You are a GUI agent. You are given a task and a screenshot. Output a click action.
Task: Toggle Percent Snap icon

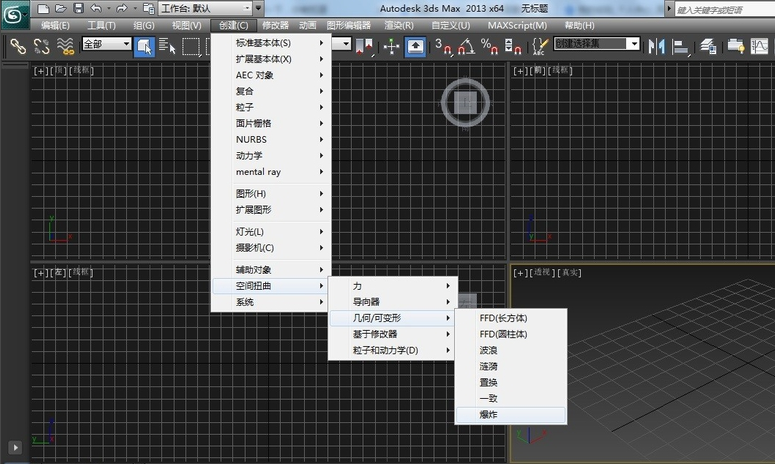(x=489, y=46)
